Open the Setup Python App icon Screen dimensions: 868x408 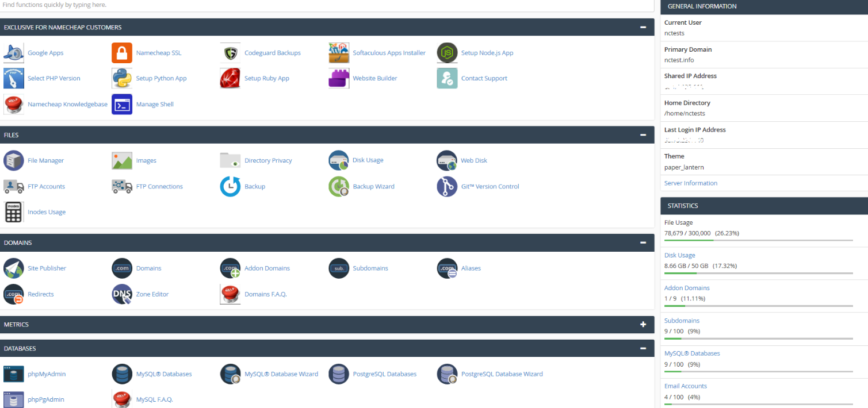point(122,78)
